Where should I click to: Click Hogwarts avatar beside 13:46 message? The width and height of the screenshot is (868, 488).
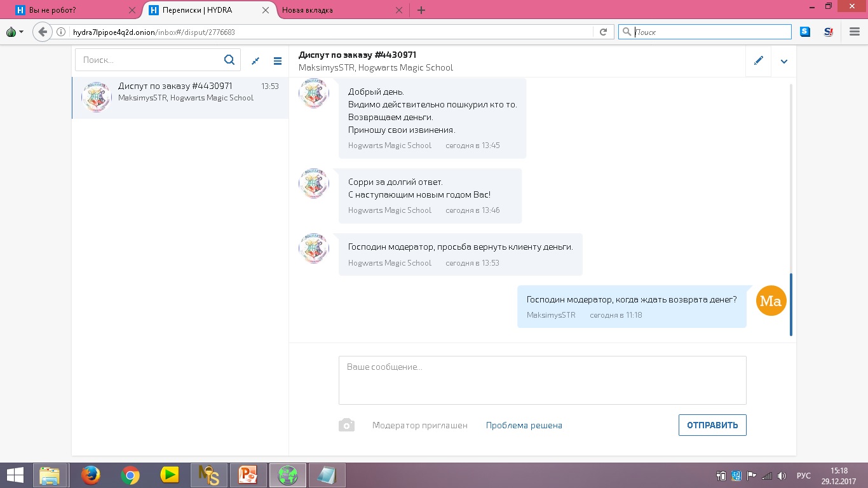coord(314,184)
